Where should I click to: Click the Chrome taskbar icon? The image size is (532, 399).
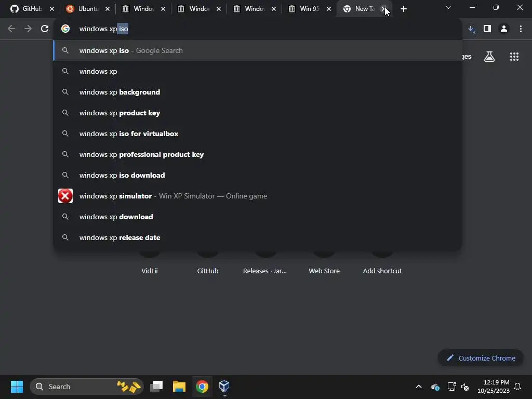pyautogui.click(x=202, y=387)
